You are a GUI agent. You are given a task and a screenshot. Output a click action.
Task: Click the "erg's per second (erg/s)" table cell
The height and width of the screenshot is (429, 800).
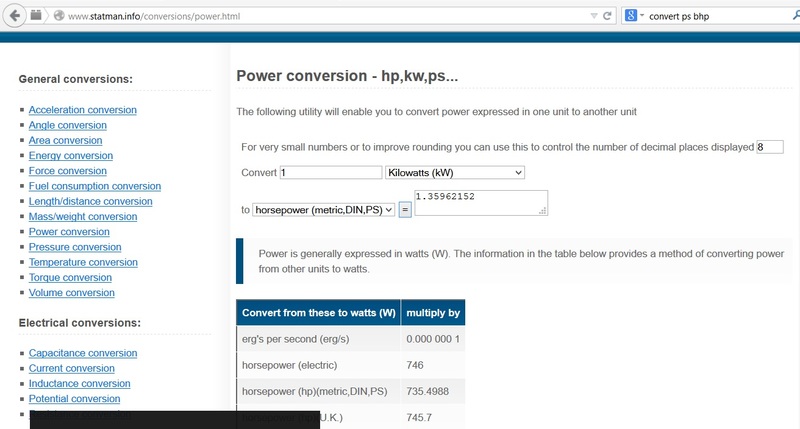pos(318,339)
